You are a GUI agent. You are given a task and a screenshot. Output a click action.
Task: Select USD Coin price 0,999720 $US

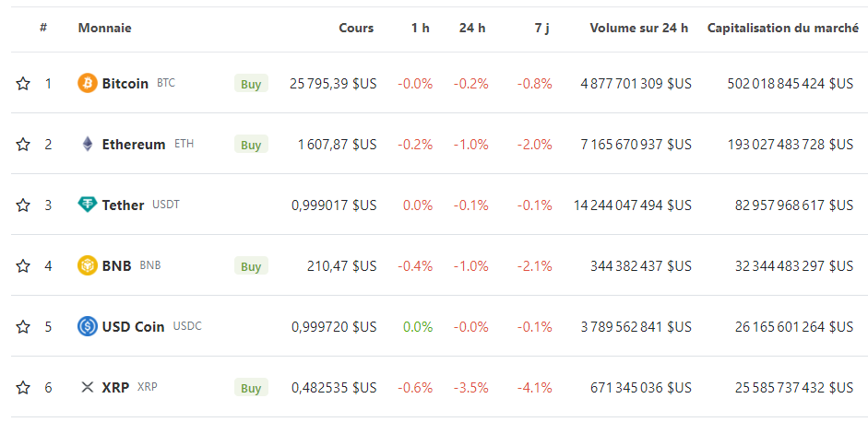(x=334, y=327)
